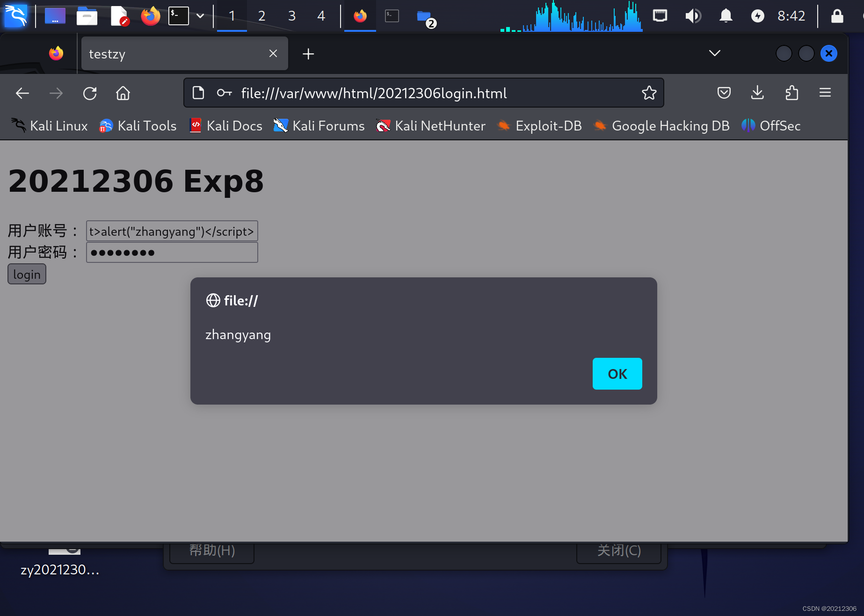Open the OffSec bookmark
The image size is (864, 616).
pos(771,125)
